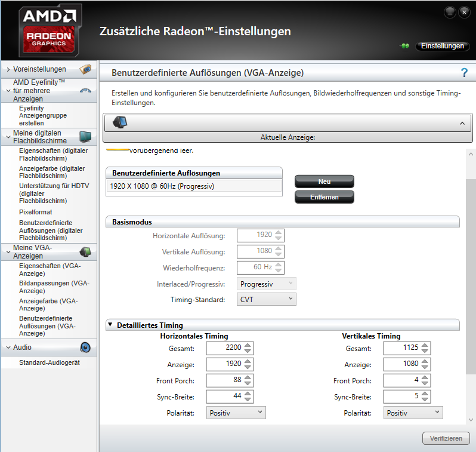This screenshot has height=452, width=476.
Task: Increase horizontal Gesamt value with up arrow
Action: tap(248, 345)
